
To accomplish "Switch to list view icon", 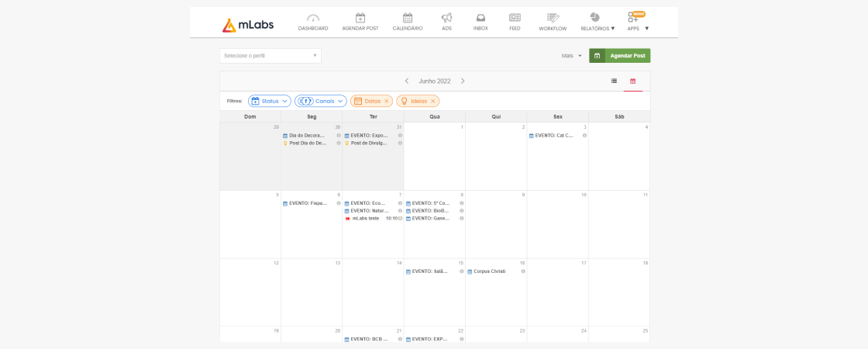I will coord(614,81).
